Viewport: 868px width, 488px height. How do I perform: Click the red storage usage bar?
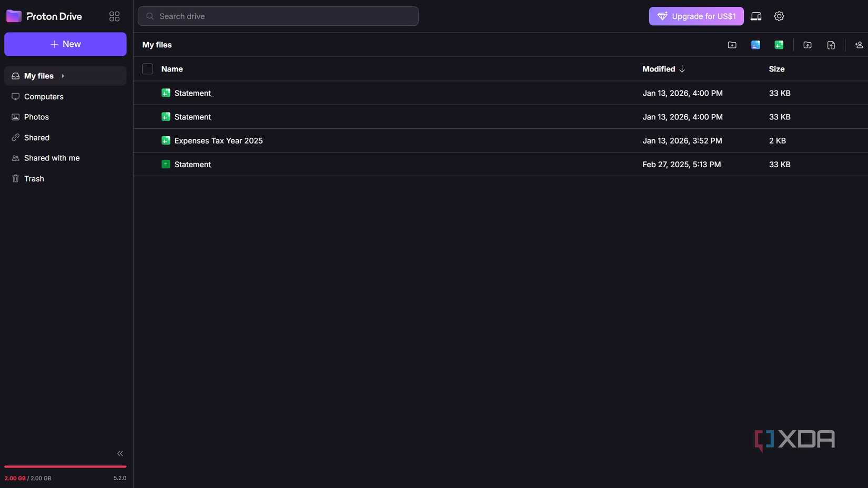65,466
